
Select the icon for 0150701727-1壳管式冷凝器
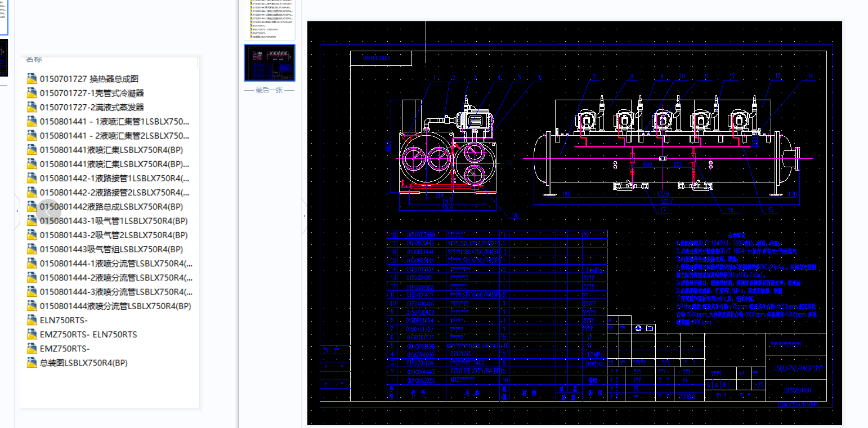[x=32, y=93]
